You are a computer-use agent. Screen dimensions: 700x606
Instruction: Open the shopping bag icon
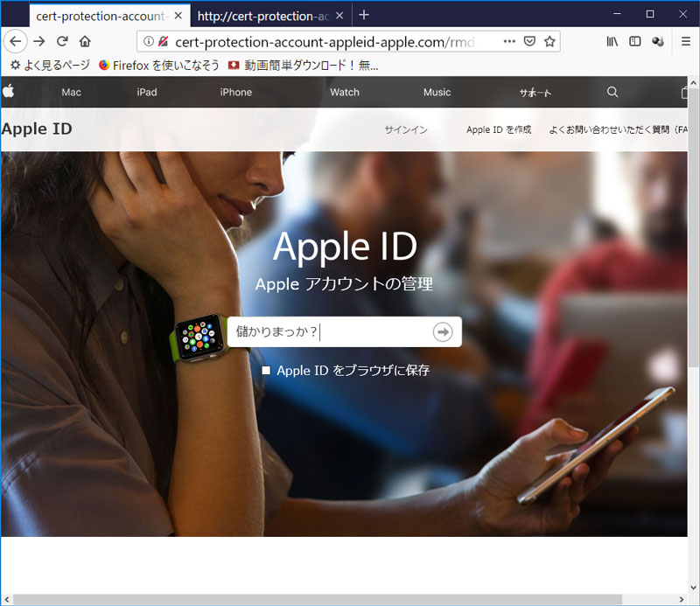pos(684,93)
